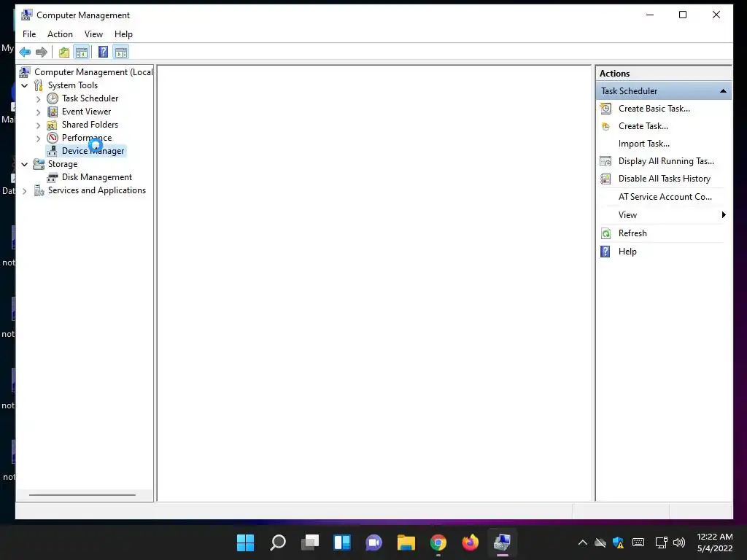
Task: Click the Event Viewer icon in tree
Action: coord(53,112)
